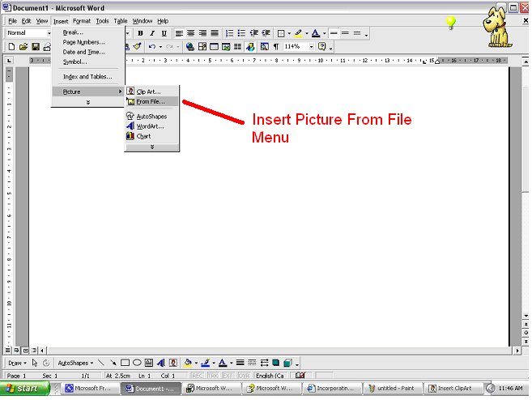
Task: Show or hide paragraph marks
Action: point(276,46)
